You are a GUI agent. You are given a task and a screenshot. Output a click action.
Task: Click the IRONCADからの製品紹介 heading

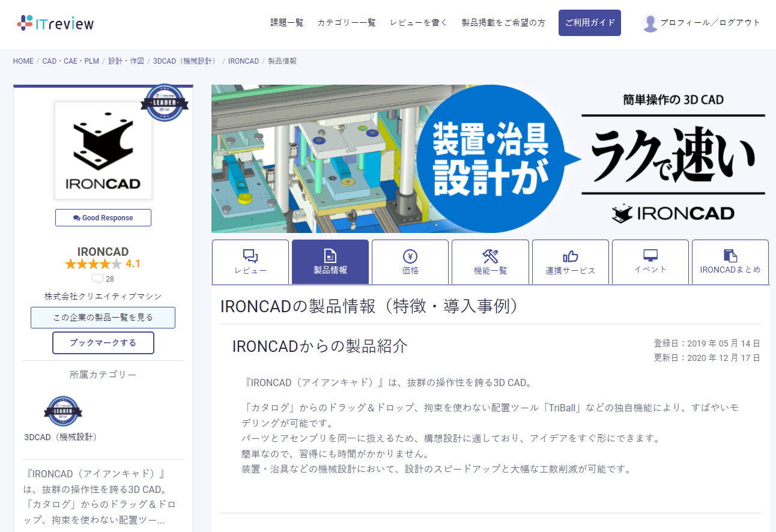point(320,346)
